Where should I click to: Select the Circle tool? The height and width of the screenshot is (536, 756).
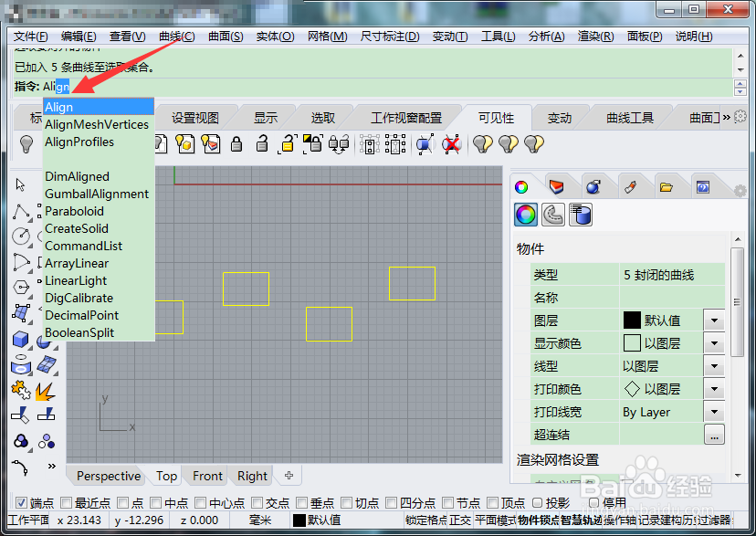(x=21, y=236)
